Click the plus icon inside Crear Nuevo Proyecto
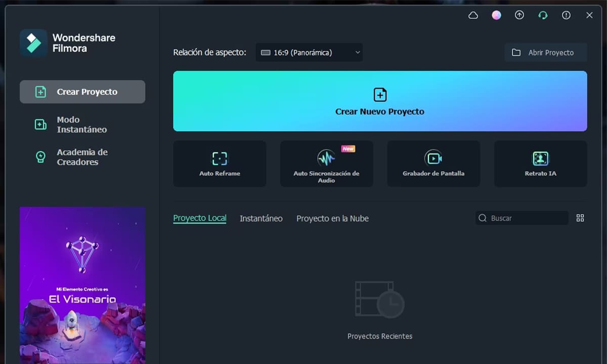Viewport: 607px width, 364px height. (x=380, y=95)
